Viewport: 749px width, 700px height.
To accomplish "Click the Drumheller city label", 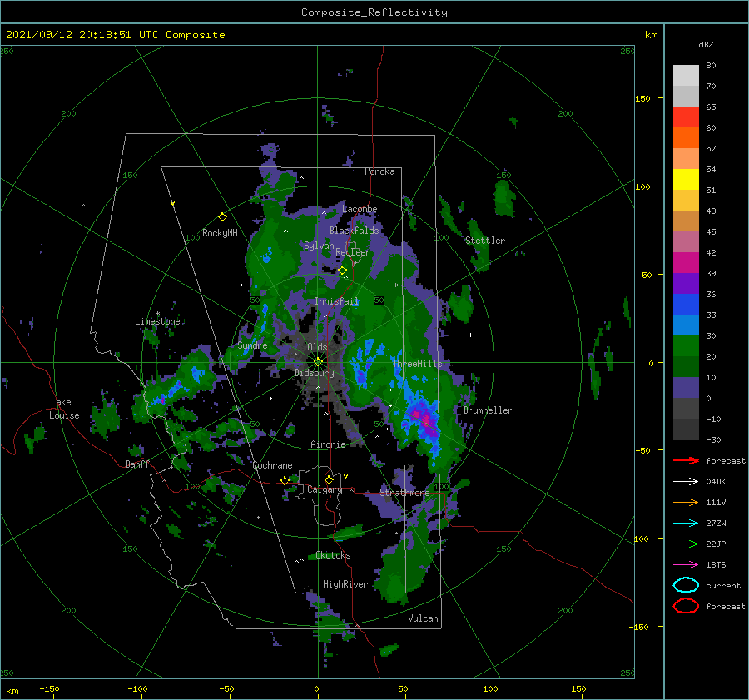I will (x=488, y=410).
